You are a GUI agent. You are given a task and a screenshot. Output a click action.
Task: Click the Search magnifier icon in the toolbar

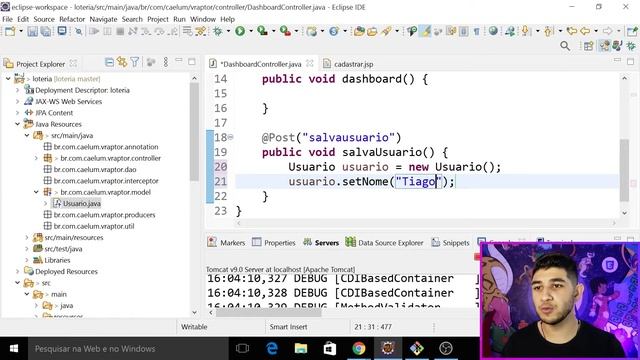coord(565,46)
